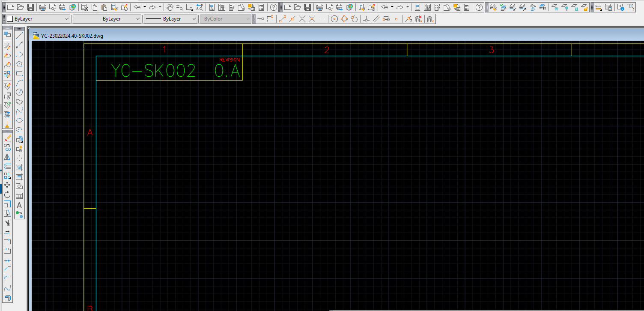Select the Revision Cloud tool
This screenshot has height=311, width=644.
coord(19,102)
